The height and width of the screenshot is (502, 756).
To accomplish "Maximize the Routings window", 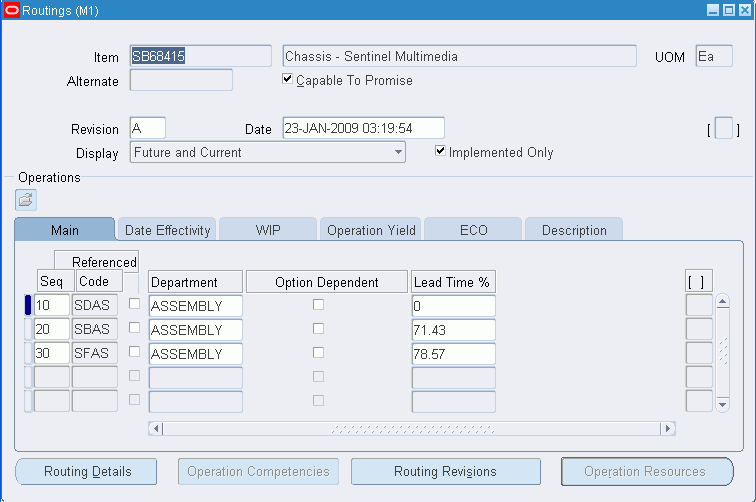I will point(729,10).
